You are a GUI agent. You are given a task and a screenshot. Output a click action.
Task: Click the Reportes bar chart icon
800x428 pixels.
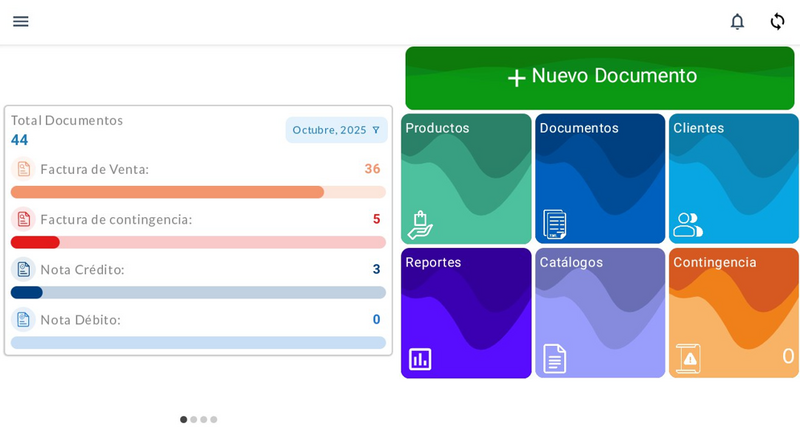420,358
